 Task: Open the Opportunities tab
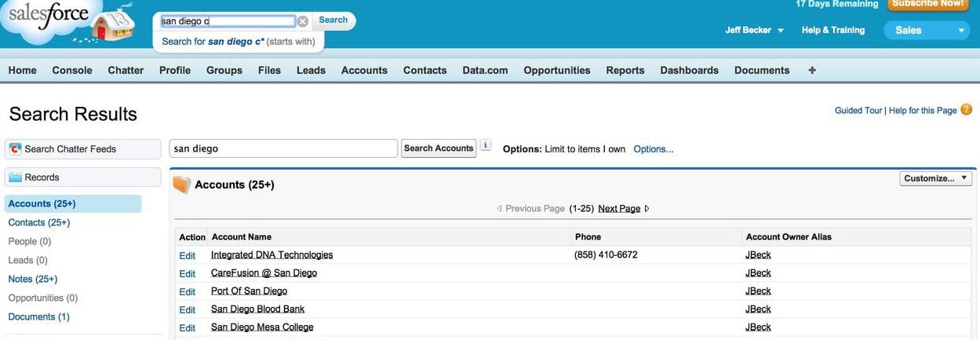pos(557,70)
